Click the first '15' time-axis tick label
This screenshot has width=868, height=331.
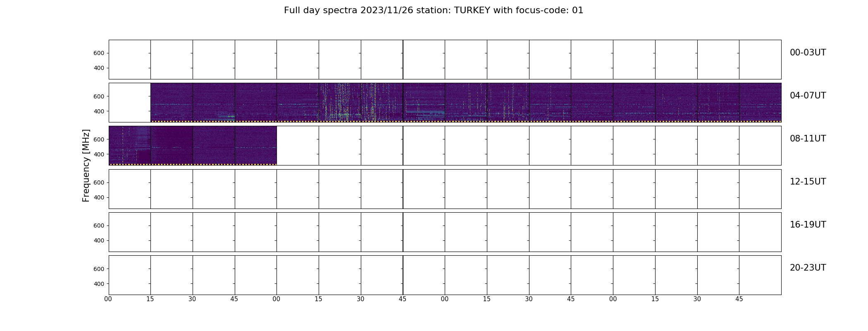pos(150,299)
